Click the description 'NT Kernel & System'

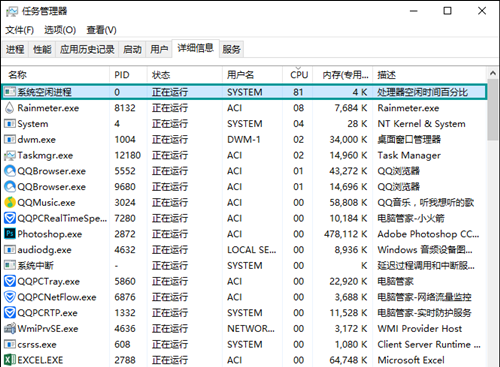(x=421, y=124)
